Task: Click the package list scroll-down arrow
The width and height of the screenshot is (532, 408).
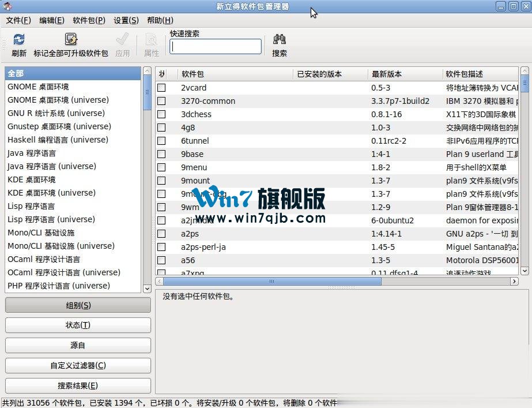Action: coord(525,271)
